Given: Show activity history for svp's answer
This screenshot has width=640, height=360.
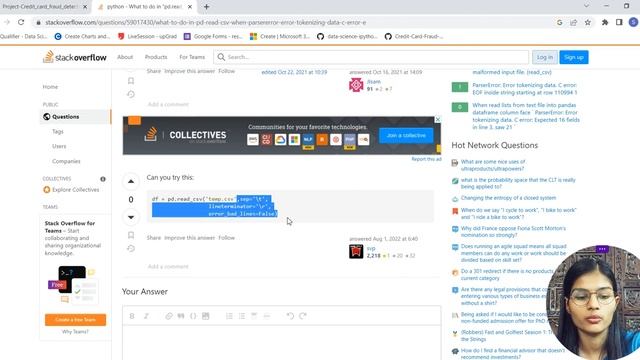Looking at the screenshot, I should click(x=131, y=249).
